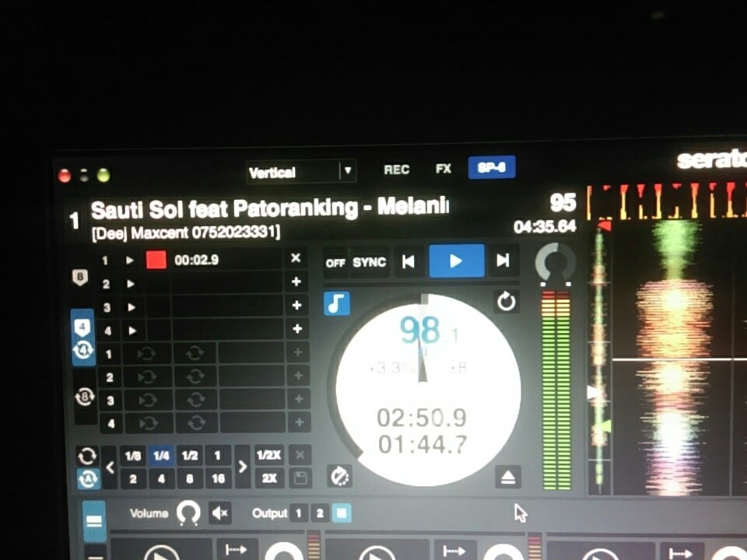Add cue point 2 with plus button

[296, 282]
